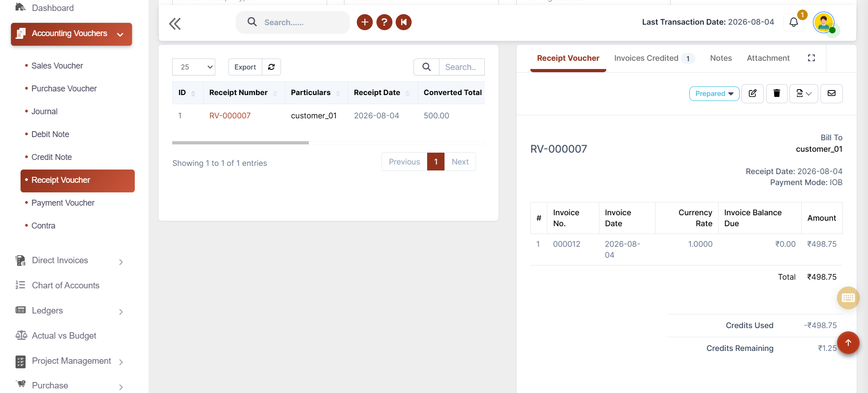Click the Export button

coord(245,67)
